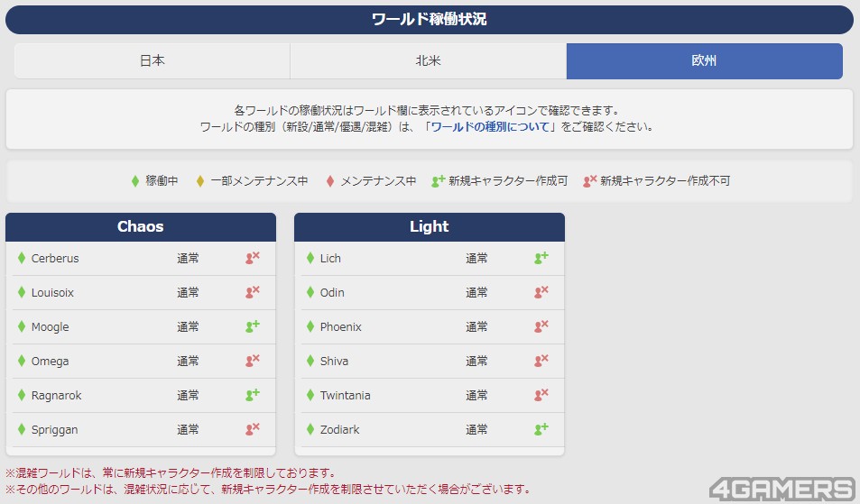Screen dimensions: 860x504
Task: Select the Omega world name
Action: coord(50,361)
